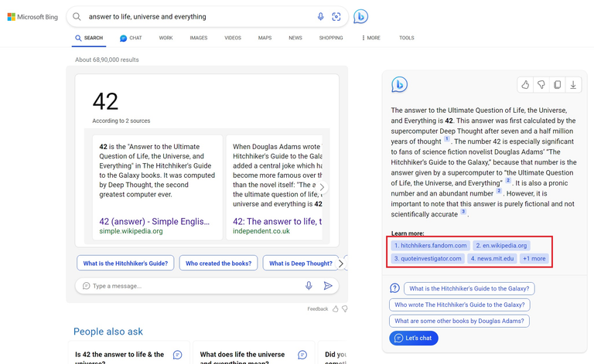Open '42: The answer to life' Independent link
Viewport: 594px width, 364px height.
(x=278, y=221)
